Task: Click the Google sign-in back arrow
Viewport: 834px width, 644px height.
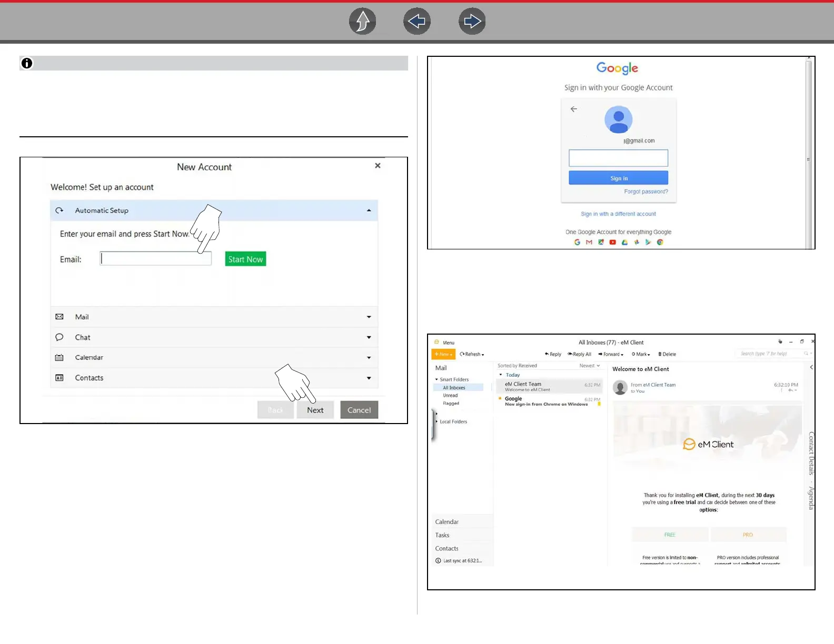Action: 574,109
